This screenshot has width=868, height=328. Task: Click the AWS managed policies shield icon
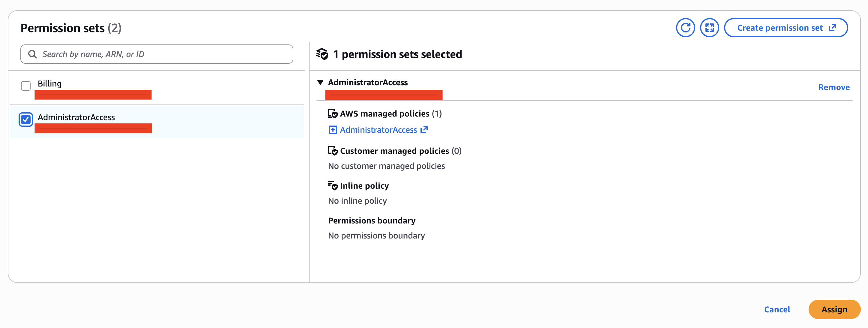tap(332, 113)
